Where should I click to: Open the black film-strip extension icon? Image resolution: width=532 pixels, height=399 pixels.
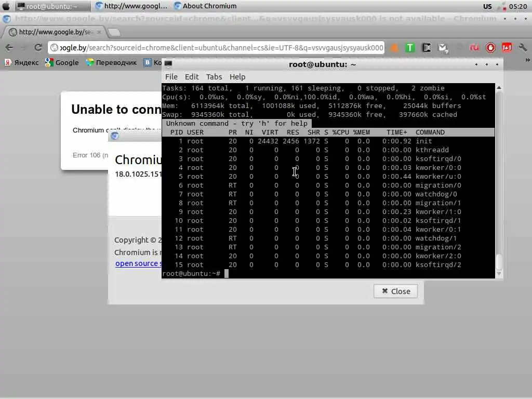(x=427, y=48)
